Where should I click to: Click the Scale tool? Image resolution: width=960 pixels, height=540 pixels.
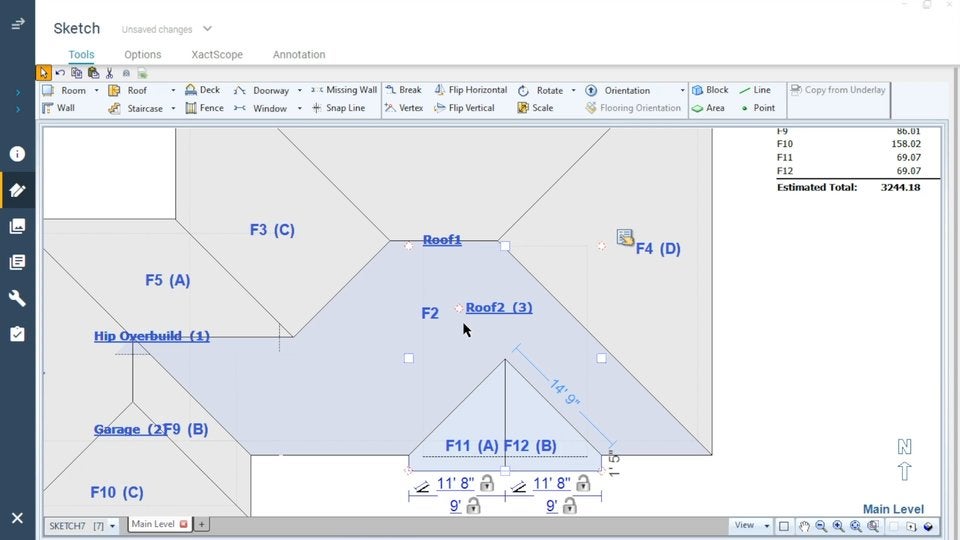pyautogui.click(x=536, y=108)
